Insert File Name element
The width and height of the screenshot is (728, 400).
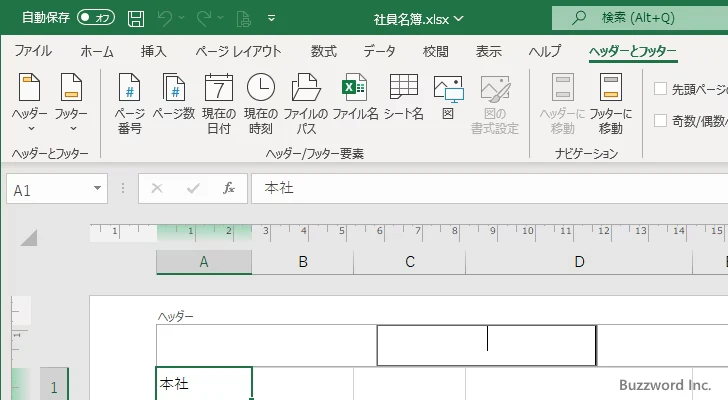click(355, 97)
